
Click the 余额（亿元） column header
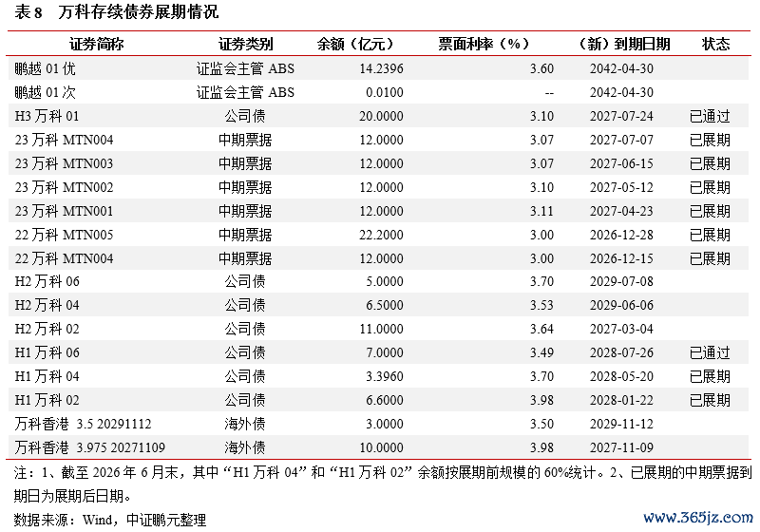tap(354, 44)
